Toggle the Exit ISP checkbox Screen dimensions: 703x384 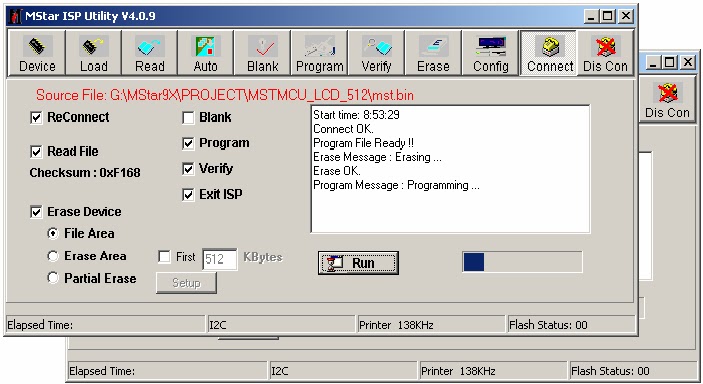click(x=188, y=195)
